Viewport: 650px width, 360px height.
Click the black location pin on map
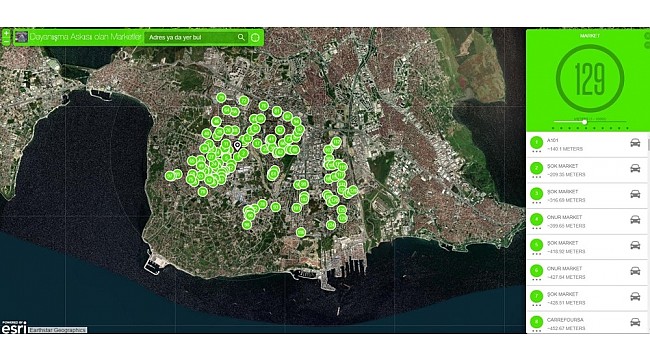click(237, 146)
